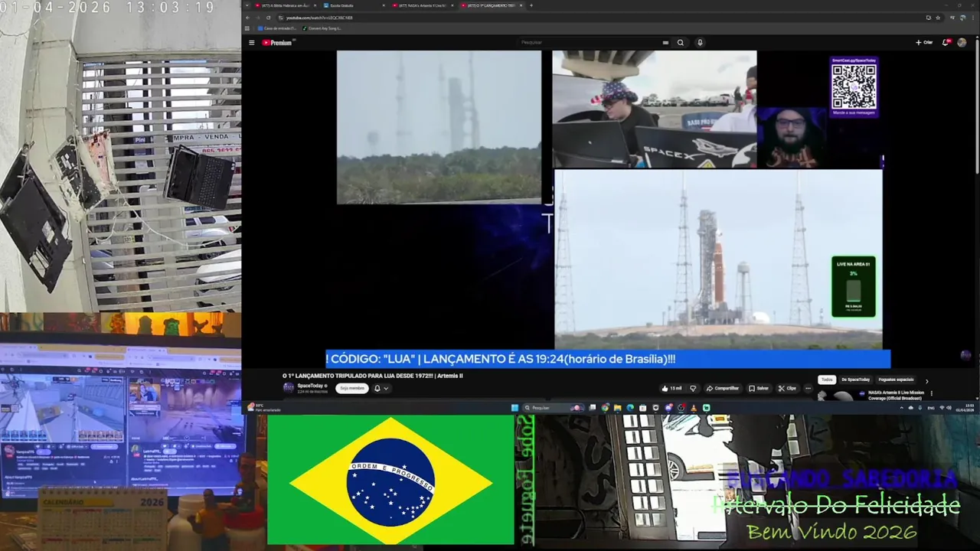This screenshot has height=551, width=980.
Task: Open Google Chrome from the taskbar
Action: (x=605, y=408)
